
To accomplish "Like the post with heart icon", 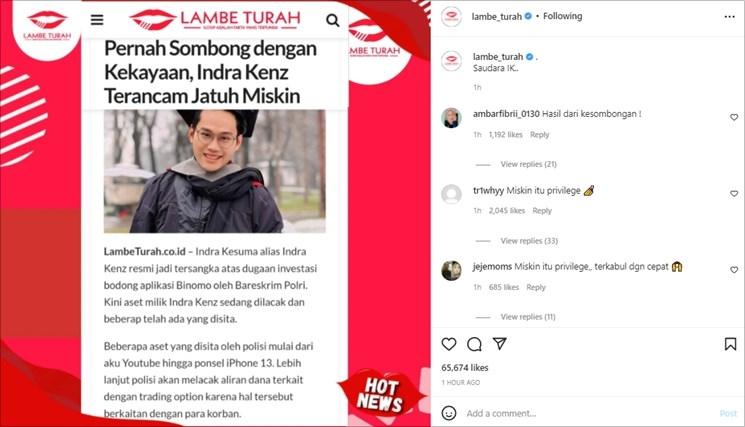I will pyautogui.click(x=449, y=344).
